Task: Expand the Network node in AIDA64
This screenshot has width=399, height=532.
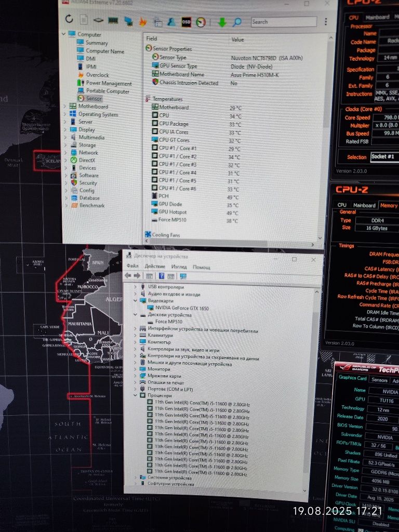Action: click(66, 153)
